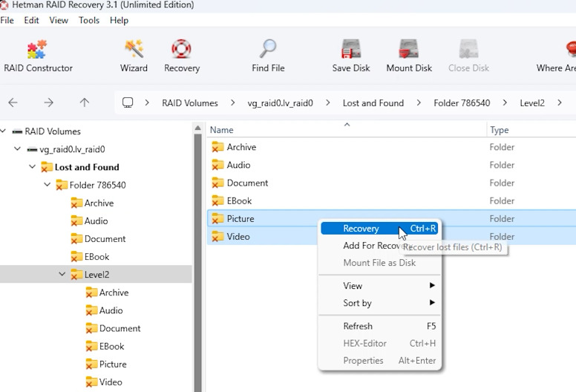Open breadcrumb chevron after Folder 786540

click(505, 103)
